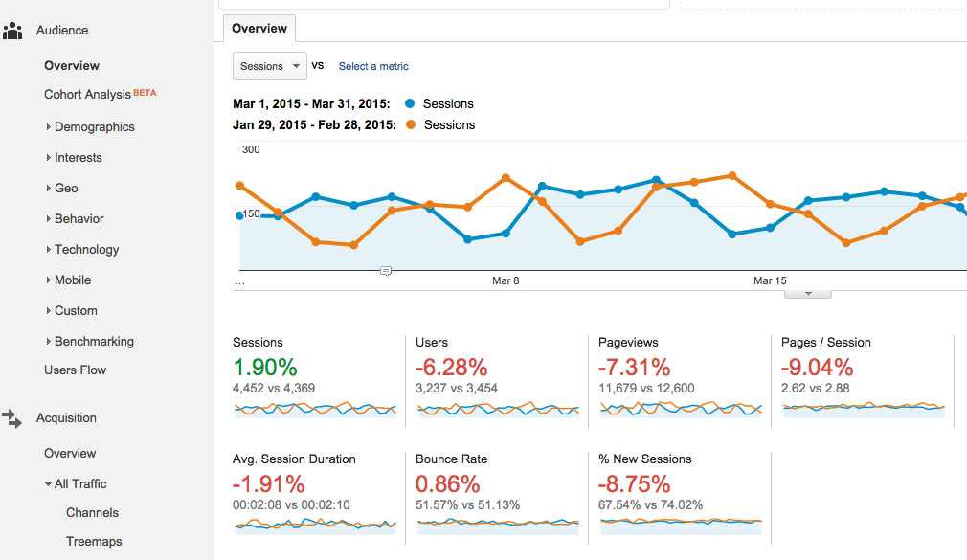Click the Select a metric link
Viewport: 967px width, 560px height.
pos(373,66)
